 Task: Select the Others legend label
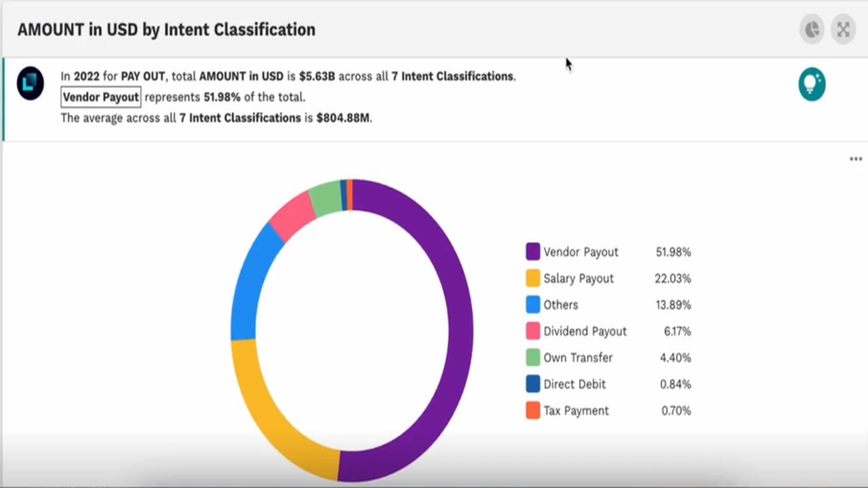point(561,305)
